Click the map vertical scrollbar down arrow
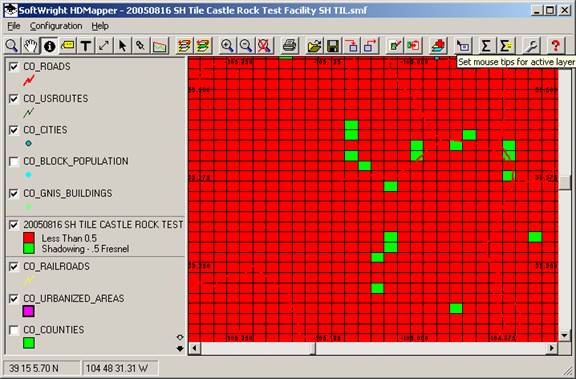The height and width of the screenshot is (379, 576). click(565, 335)
